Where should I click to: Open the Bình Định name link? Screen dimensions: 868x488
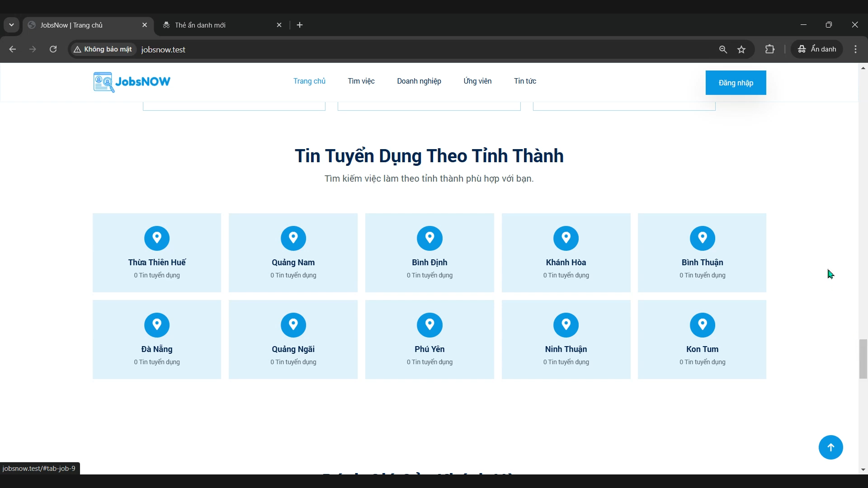(x=430, y=263)
